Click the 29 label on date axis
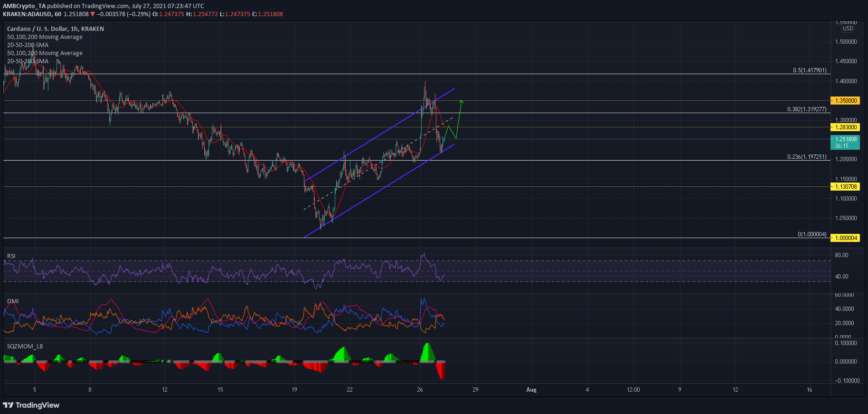 [475, 390]
